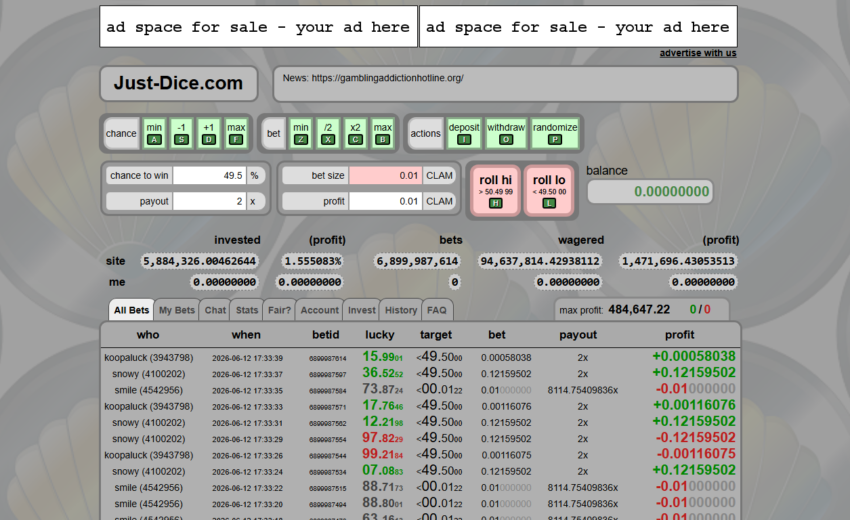Open the Chat tab
The width and height of the screenshot is (850, 520).
[x=215, y=310]
